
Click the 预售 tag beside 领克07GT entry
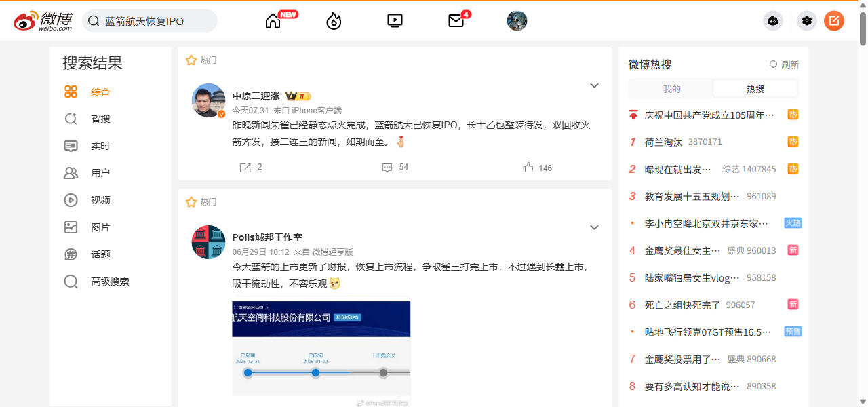click(x=793, y=332)
